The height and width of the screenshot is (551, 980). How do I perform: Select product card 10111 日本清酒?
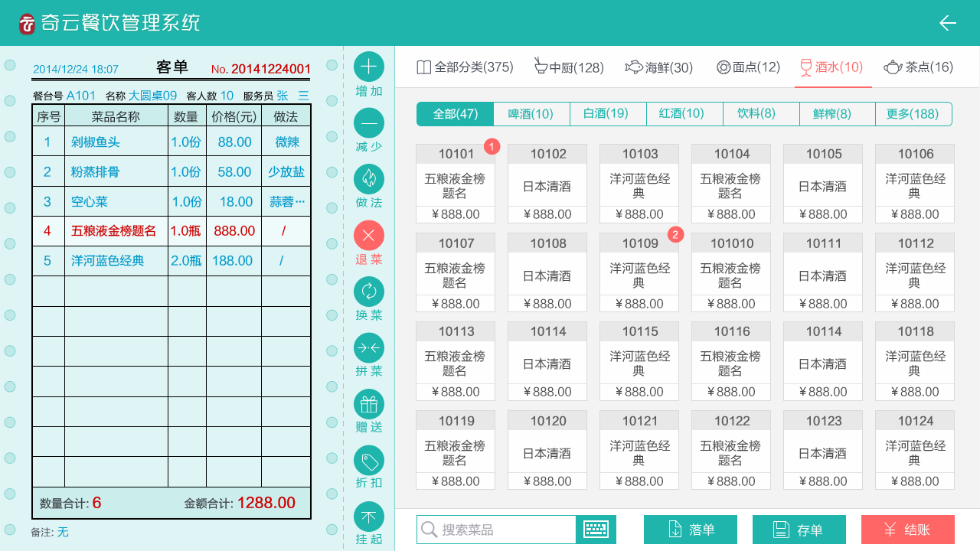click(823, 273)
